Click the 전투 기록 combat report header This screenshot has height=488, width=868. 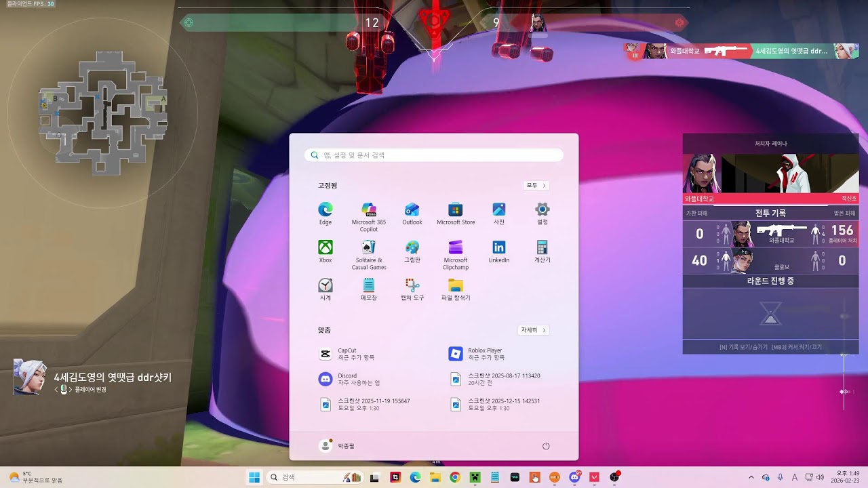(x=770, y=213)
